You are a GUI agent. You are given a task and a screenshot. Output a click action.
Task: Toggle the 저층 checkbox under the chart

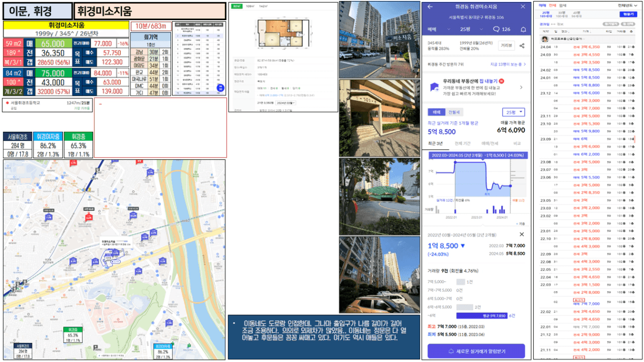pyautogui.click(x=520, y=224)
